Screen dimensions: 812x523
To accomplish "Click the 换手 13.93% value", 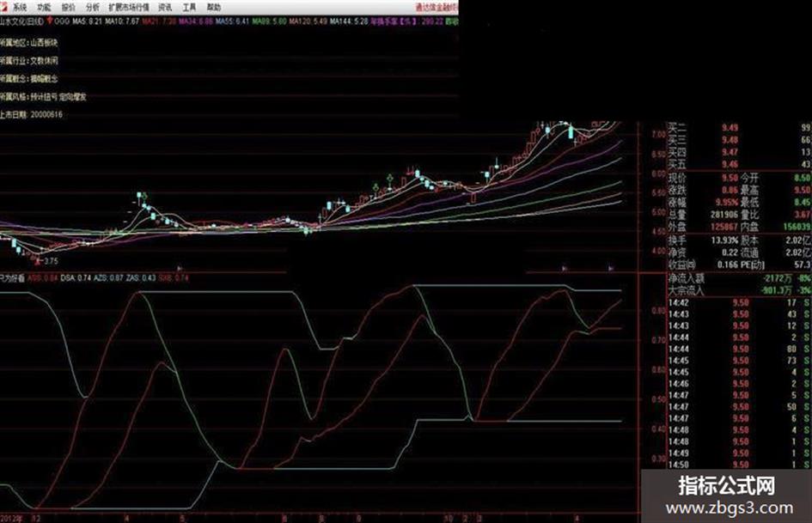I will point(725,240).
